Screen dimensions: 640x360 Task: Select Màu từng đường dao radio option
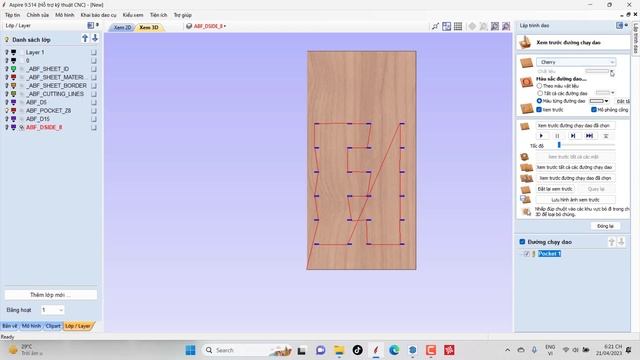coord(539,101)
